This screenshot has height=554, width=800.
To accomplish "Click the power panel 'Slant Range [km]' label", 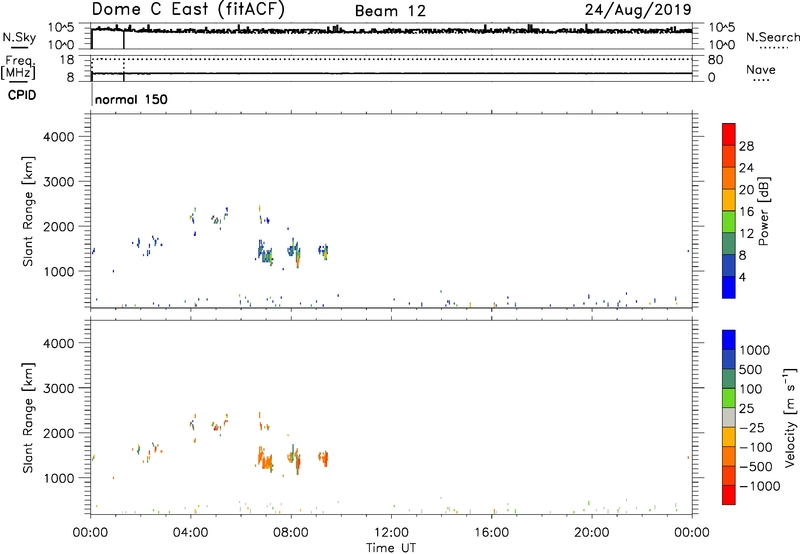I will (28, 211).
